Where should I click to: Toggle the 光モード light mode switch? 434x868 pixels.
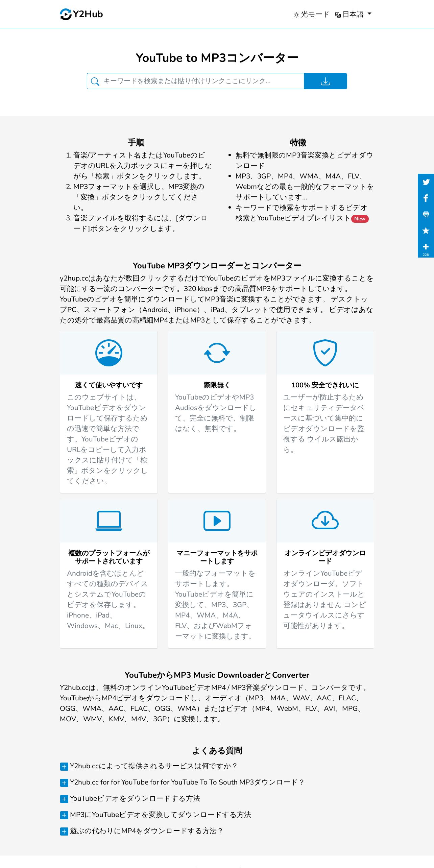click(311, 14)
